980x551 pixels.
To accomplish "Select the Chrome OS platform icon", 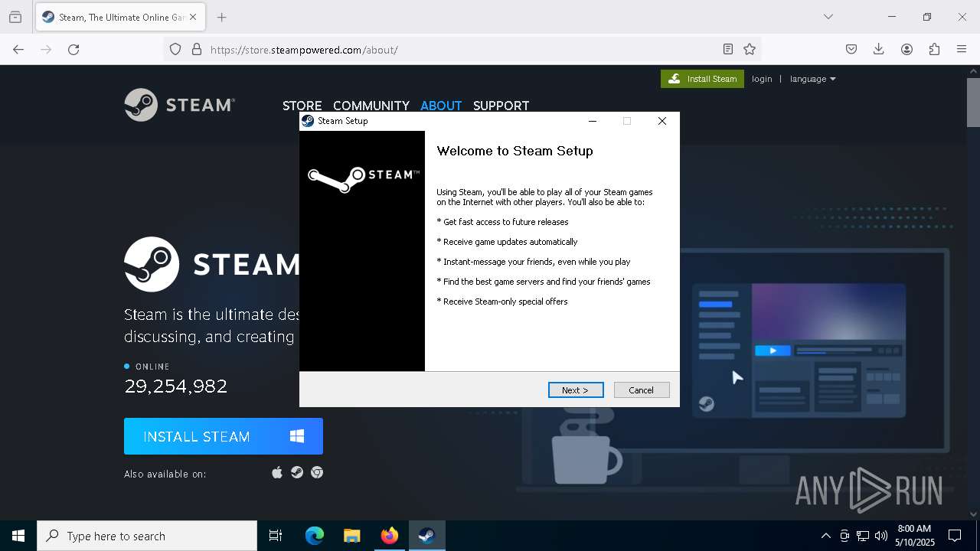I will 317,473.
